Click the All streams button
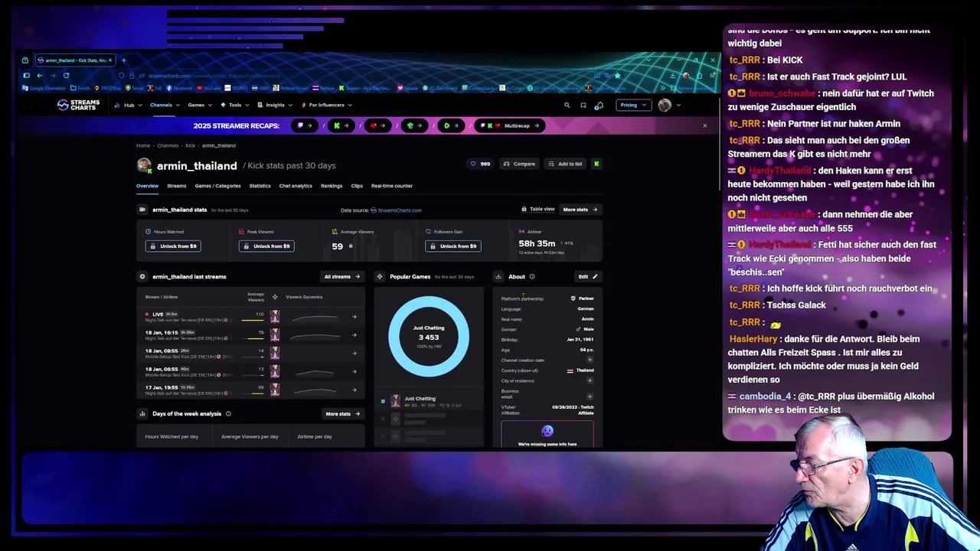This screenshot has height=551, width=980. pos(341,276)
